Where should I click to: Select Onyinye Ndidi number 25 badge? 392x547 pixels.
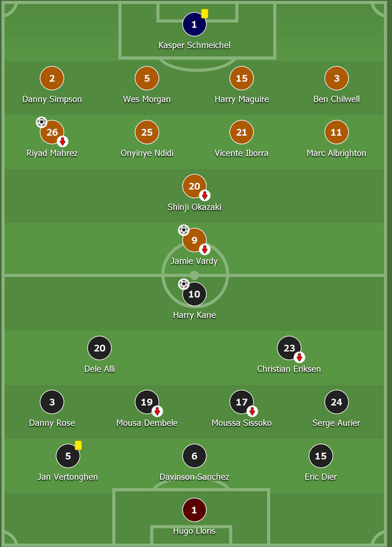[147, 132]
